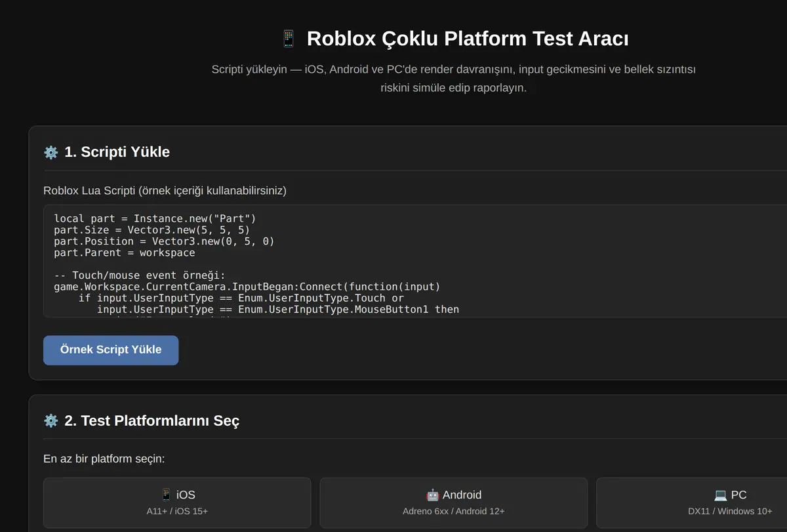Screen dimensions: 787x532
Task: Select the Android platform card
Action: click(454, 502)
